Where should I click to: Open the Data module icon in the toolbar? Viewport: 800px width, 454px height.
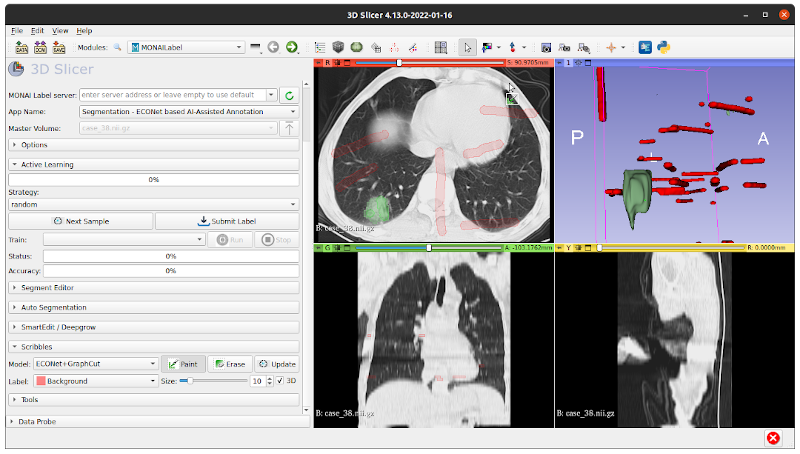point(320,47)
